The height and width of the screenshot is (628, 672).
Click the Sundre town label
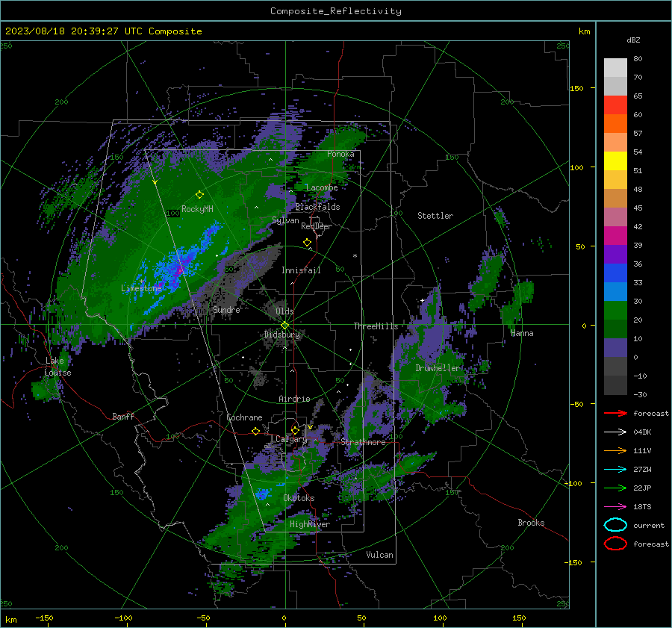226,310
